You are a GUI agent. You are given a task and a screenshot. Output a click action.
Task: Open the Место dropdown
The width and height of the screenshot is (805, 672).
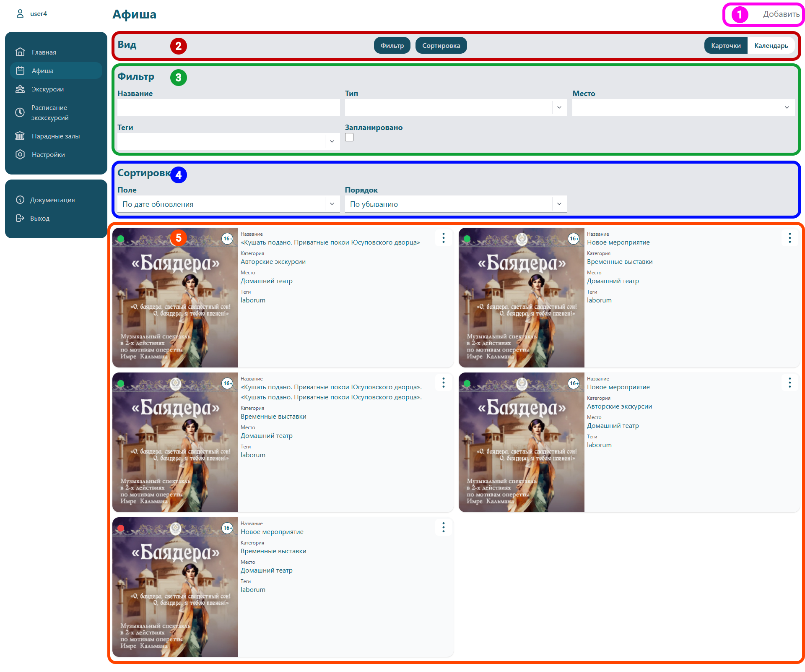[x=787, y=107]
